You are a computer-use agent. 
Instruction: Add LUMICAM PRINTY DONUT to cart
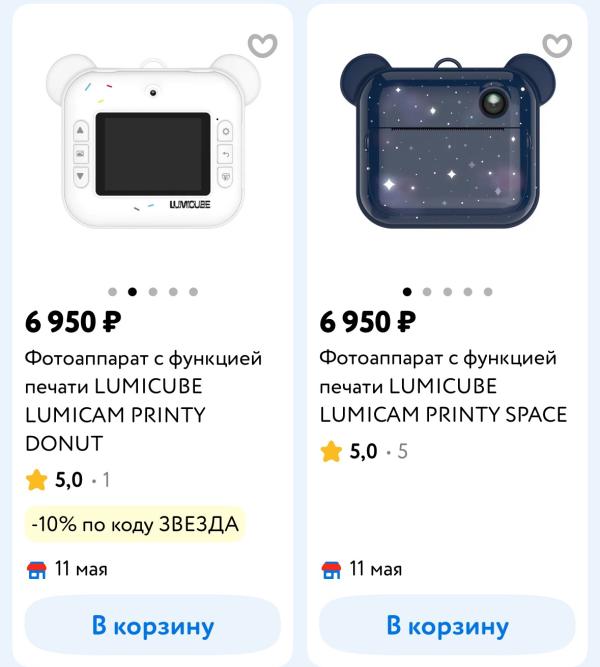(152, 626)
